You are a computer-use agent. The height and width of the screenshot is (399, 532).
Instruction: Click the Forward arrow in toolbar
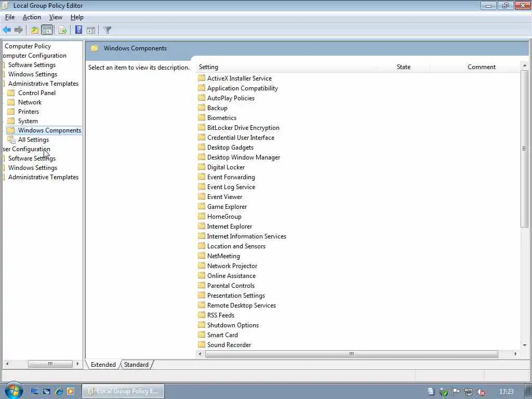coord(19,30)
